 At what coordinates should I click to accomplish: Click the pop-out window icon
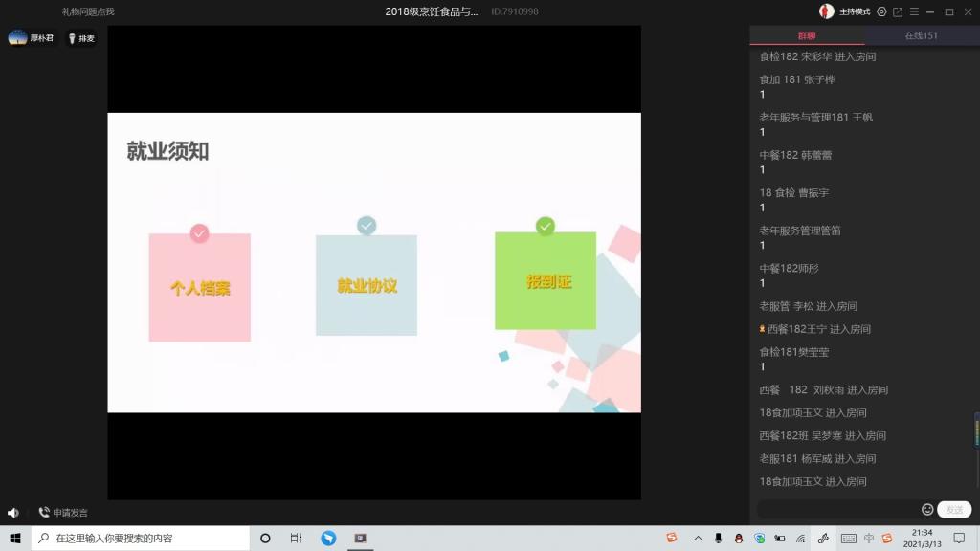[898, 11]
